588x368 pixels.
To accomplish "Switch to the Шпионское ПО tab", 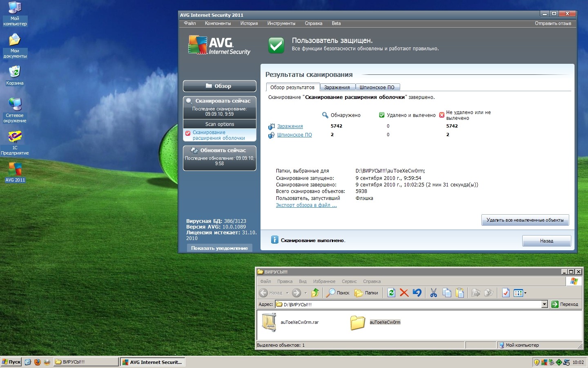I will pos(377,87).
